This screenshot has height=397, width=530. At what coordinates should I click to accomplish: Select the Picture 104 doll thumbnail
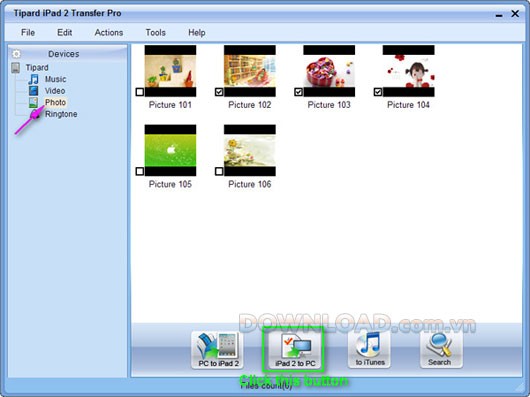point(409,71)
